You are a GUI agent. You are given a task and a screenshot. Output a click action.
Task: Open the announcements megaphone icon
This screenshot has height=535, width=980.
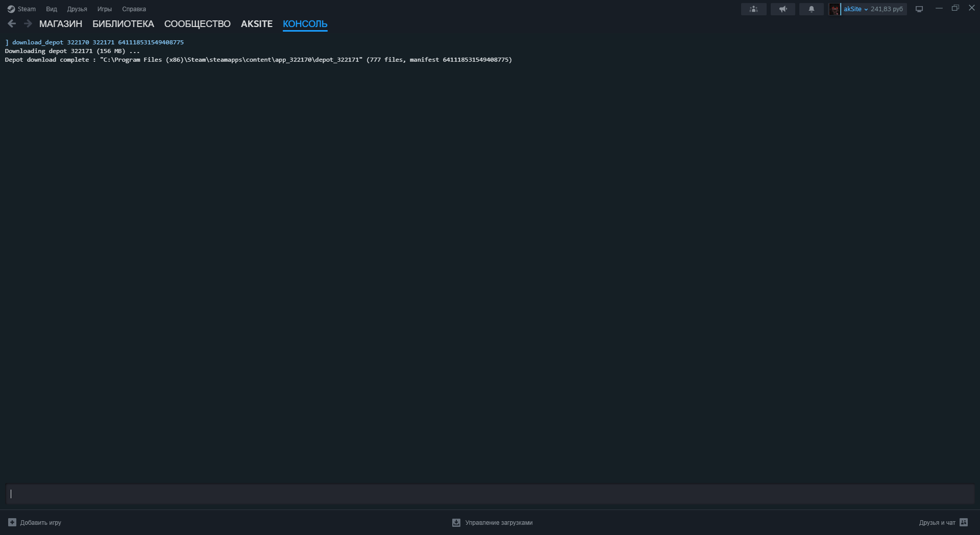click(x=783, y=9)
